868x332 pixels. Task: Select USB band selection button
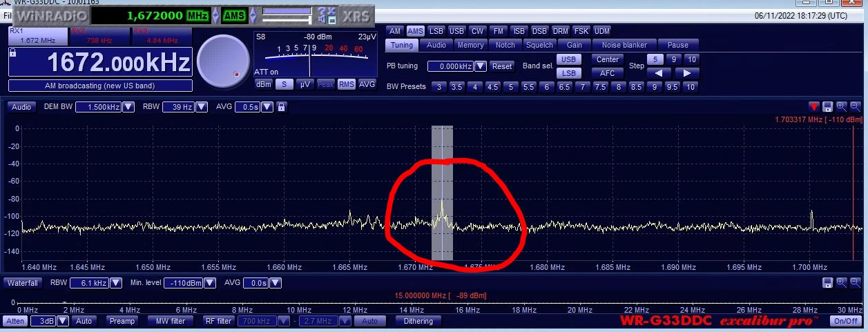pos(569,59)
